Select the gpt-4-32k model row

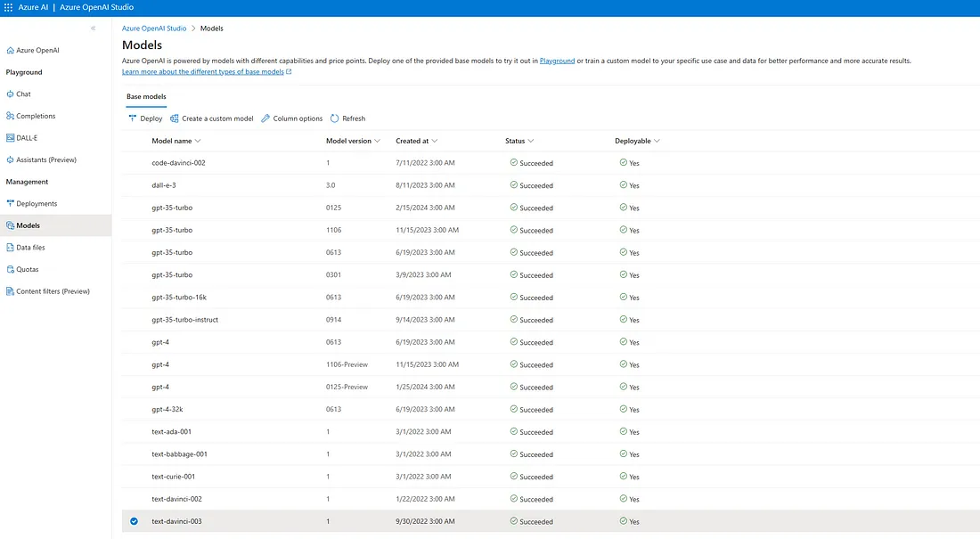(x=551, y=409)
